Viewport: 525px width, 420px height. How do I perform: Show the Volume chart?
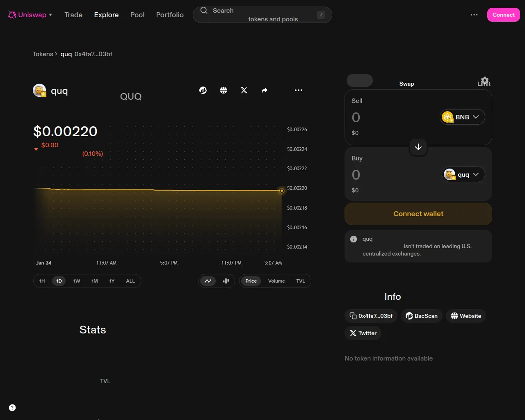click(x=276, y=281)
